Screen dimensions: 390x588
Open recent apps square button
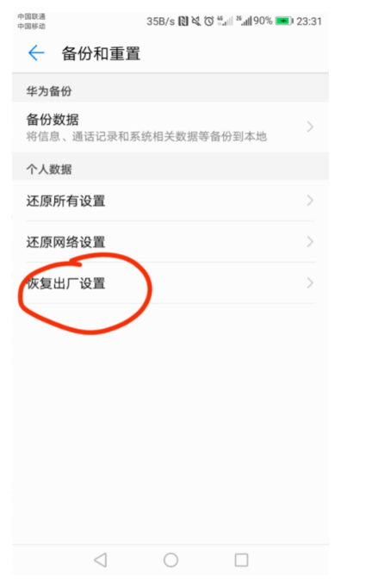click(x=241, y=560)
